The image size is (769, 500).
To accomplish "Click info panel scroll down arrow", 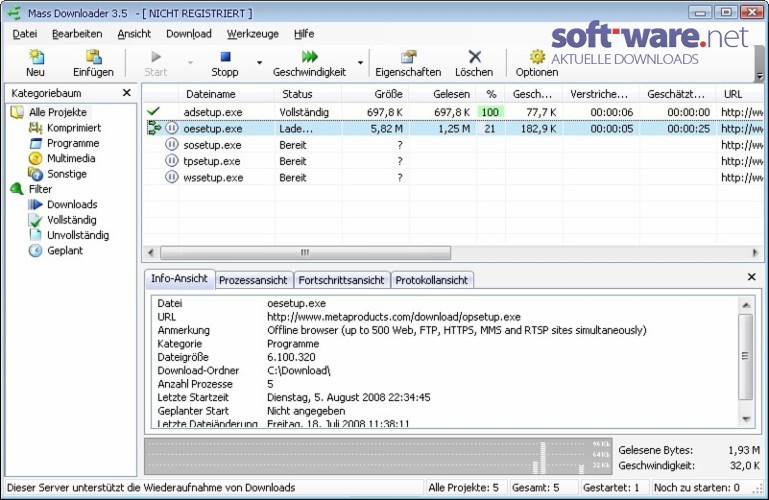I will pos(746,419).
